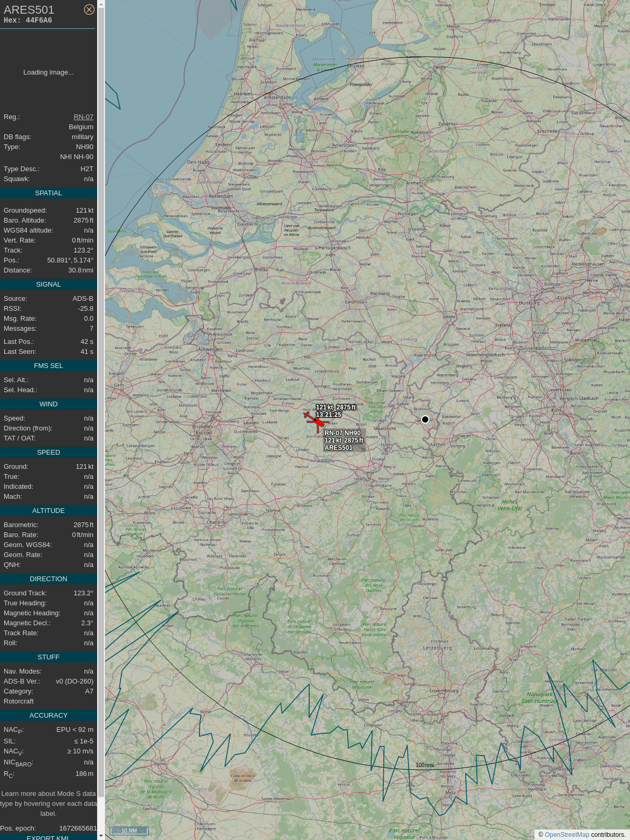
Task: Click the 100 nmi range ring label
Action: (x=425, y=765)
